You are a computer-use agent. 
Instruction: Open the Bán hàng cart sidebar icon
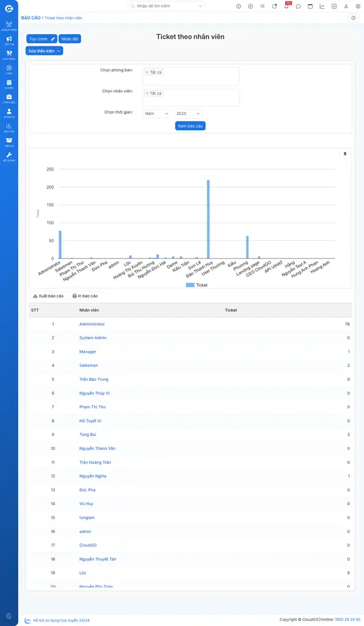(x=9, y=55)
